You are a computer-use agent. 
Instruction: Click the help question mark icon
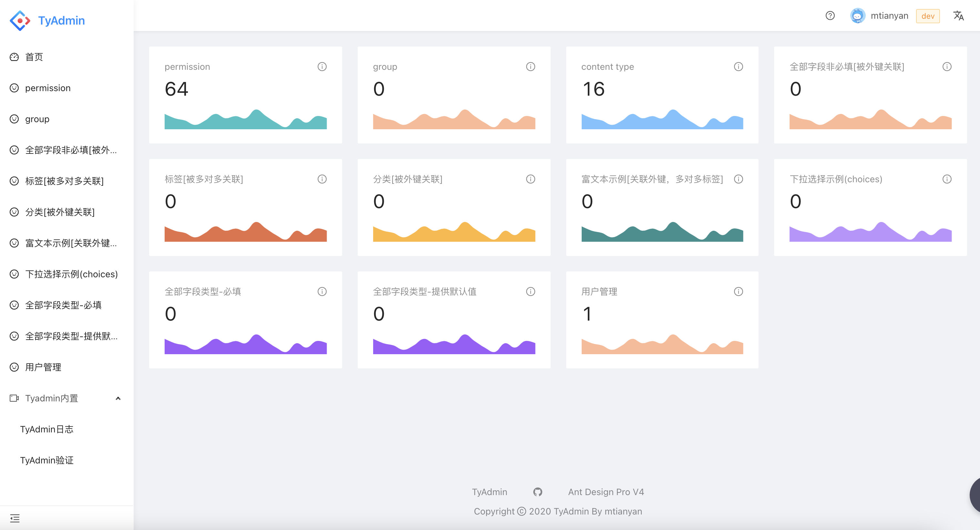pos(830,16)
